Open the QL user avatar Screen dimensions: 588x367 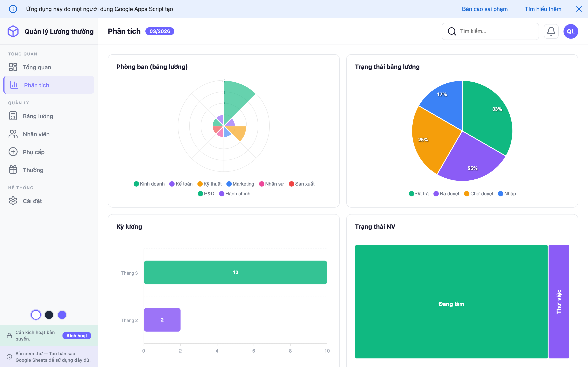click(570, 31)
